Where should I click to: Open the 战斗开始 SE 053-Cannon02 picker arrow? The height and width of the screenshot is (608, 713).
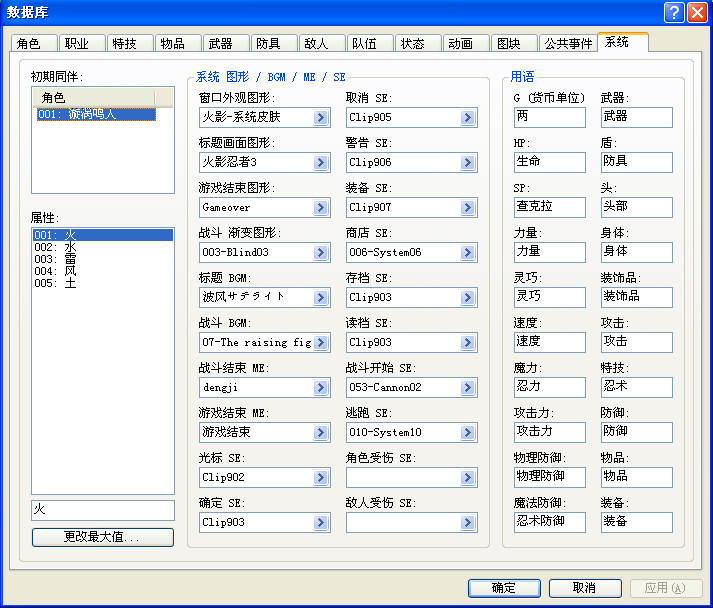point(467,387)
